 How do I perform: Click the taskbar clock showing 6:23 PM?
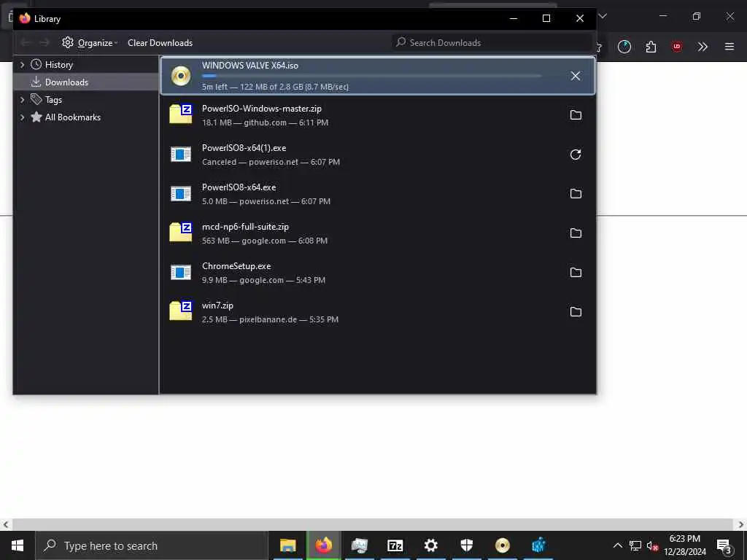pos(685,545)
